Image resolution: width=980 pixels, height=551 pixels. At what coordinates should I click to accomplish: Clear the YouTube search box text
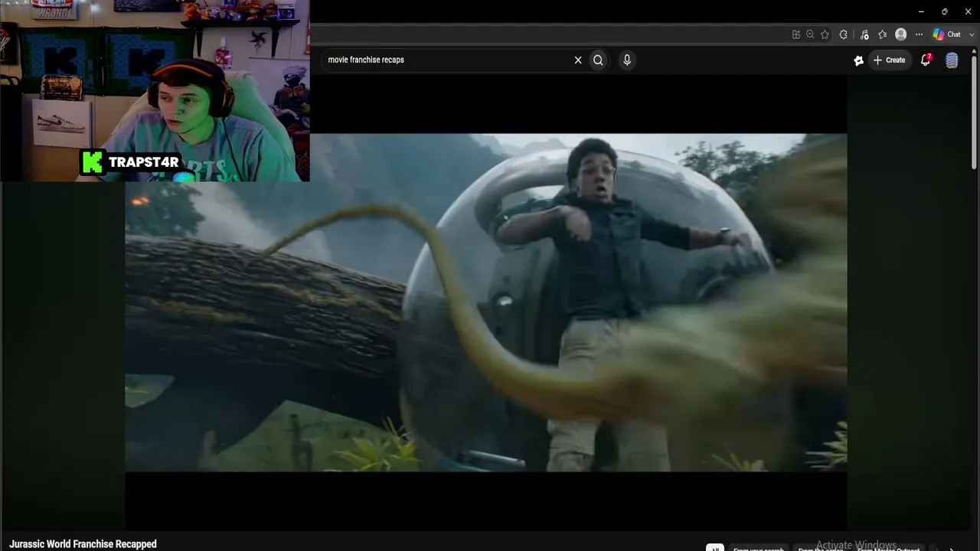pyautogui.click(x=578, y=60)
